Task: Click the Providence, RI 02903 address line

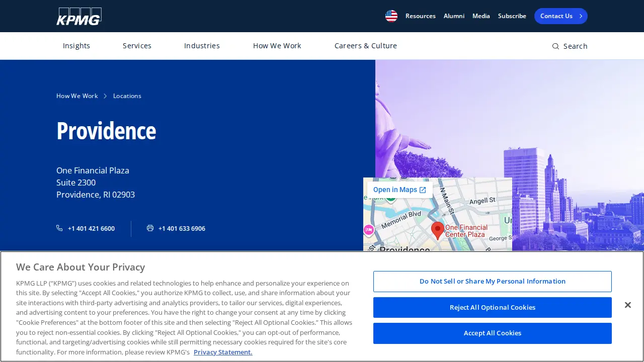Action: (96, 195)
